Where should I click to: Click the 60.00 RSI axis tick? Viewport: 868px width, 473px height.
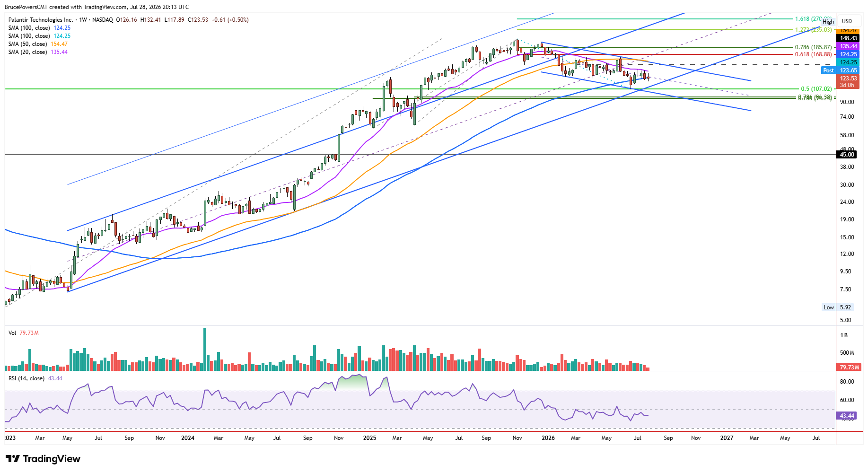(847, 400)
